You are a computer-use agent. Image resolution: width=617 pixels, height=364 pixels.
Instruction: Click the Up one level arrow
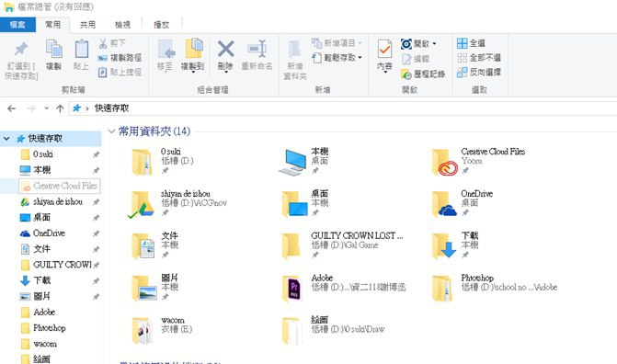60,108
